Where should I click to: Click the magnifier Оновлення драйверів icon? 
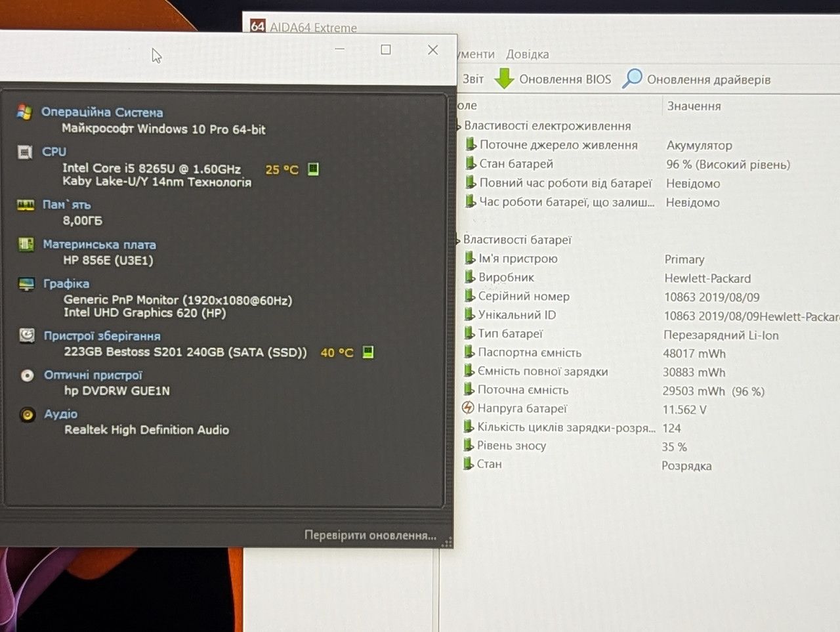(632, 78)
